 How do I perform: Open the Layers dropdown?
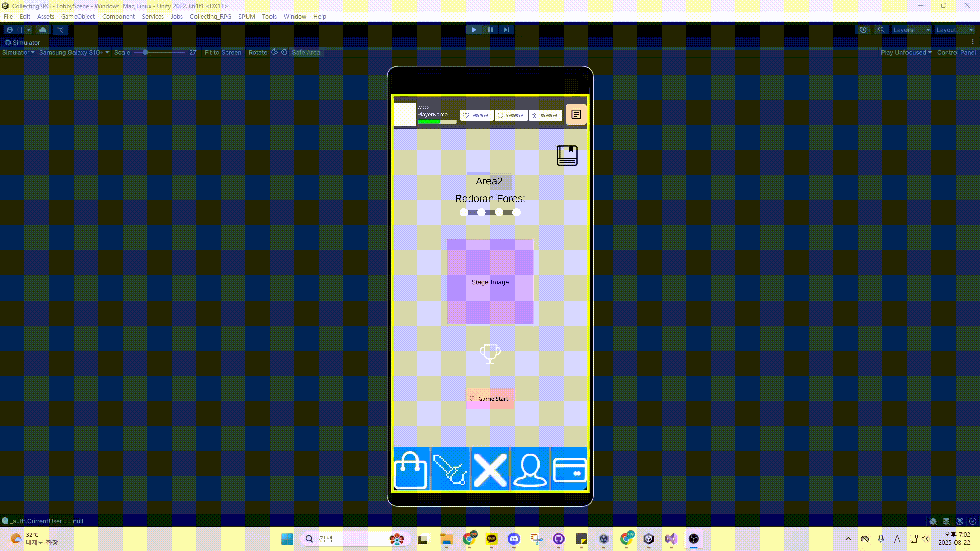pyautogui.click(x=912, y=30)
